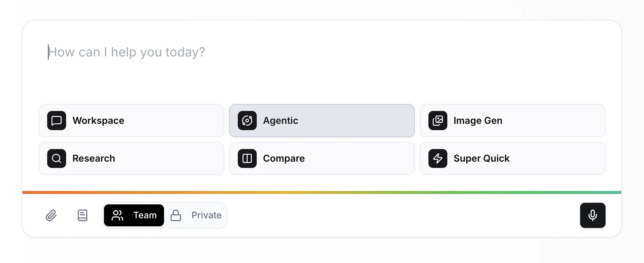This screenshot has width=644, height=263.
Task: Choose the Research option label
Action: click(x=94, y=158)
